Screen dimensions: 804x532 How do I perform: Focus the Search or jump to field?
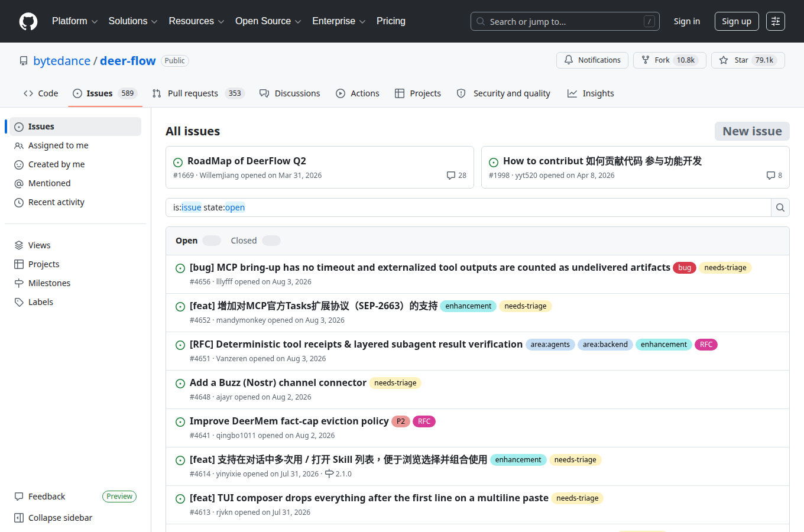[x=565, y=21]
